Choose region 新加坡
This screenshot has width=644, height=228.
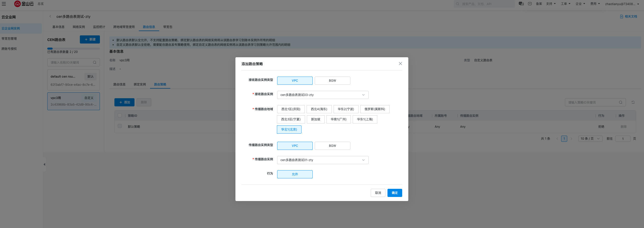click(316, 119)
